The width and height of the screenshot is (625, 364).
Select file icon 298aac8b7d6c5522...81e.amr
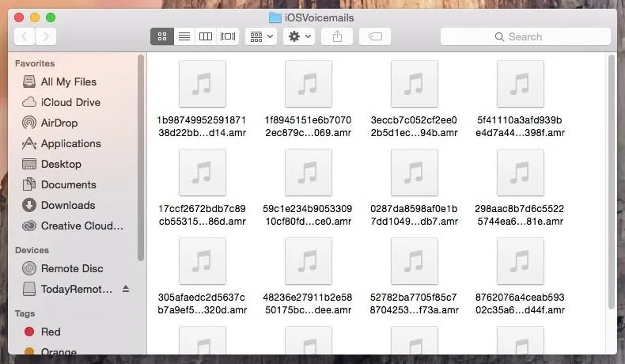point(521,173)
